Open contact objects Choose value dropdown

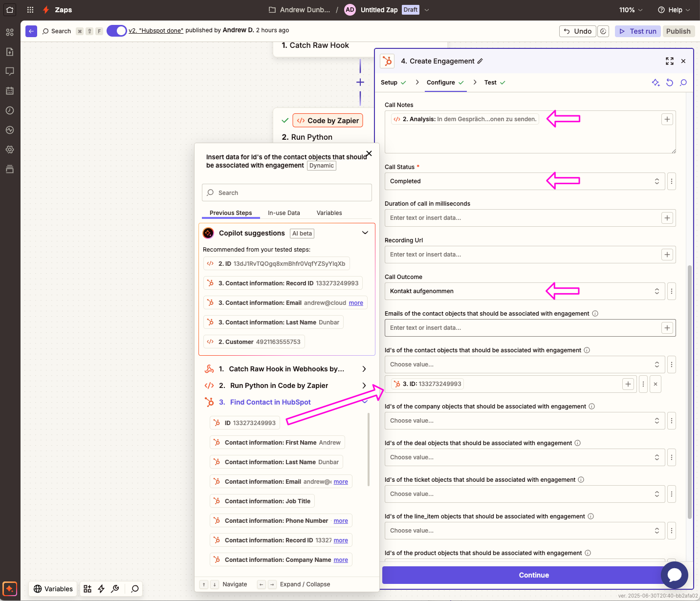pyautogui.click(x=525, y=365)
